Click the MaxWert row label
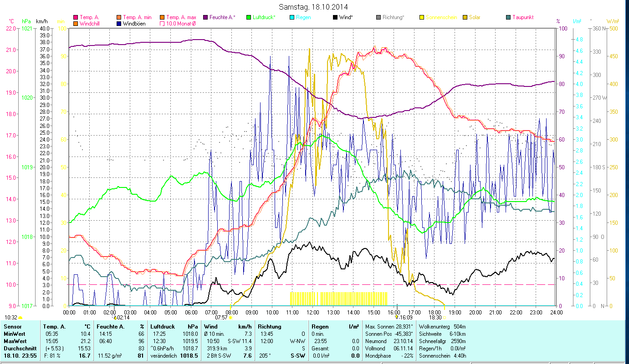The width and height of the screenshot is (629, 364). [15, 341]
